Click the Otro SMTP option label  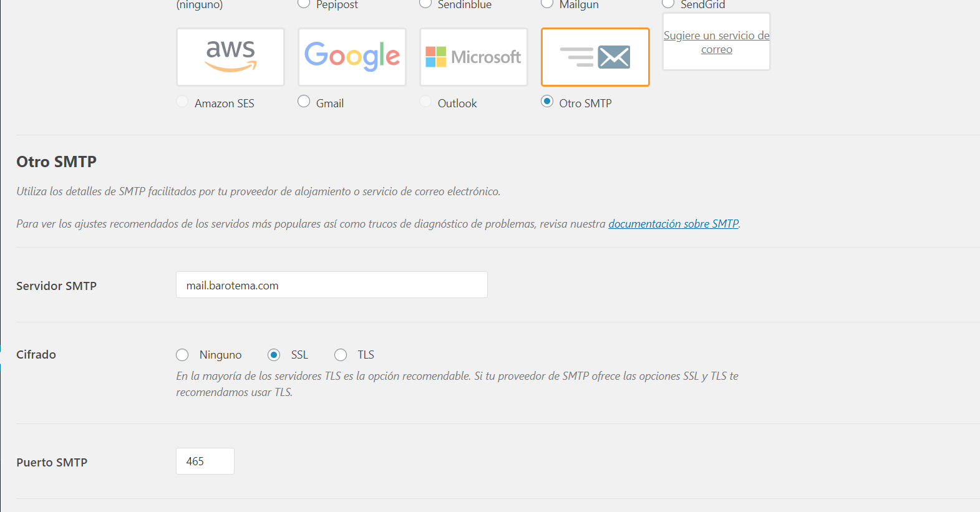tap(585, 104)
